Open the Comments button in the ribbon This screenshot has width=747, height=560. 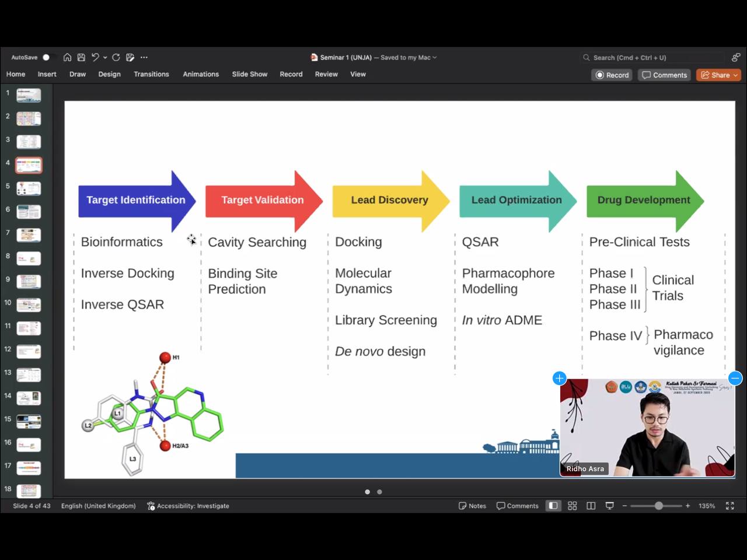pyautogui.click(x=664, y=75)
